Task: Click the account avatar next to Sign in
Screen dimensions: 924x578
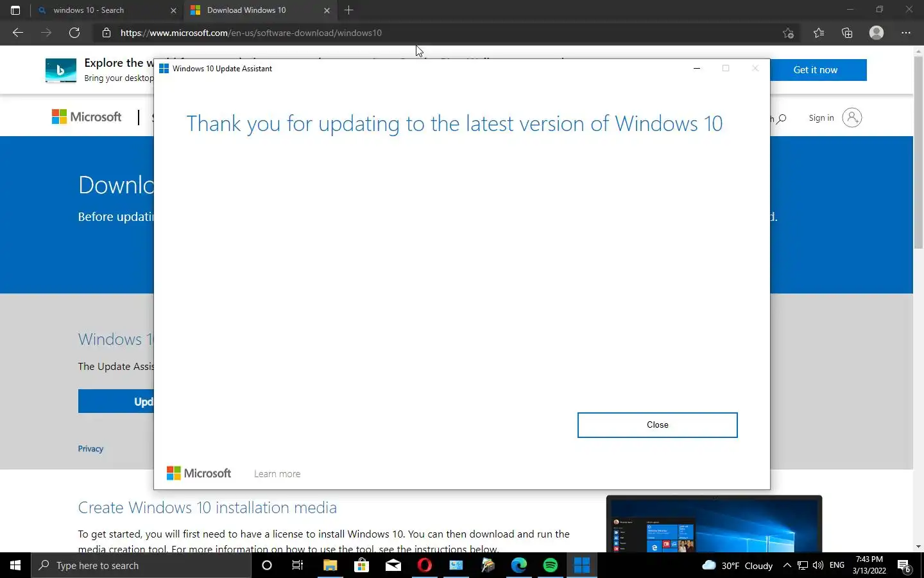Action: 851,118
